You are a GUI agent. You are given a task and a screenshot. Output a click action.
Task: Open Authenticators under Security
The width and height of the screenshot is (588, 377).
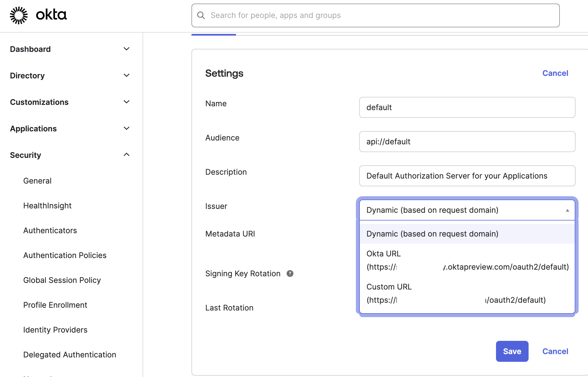50,230
